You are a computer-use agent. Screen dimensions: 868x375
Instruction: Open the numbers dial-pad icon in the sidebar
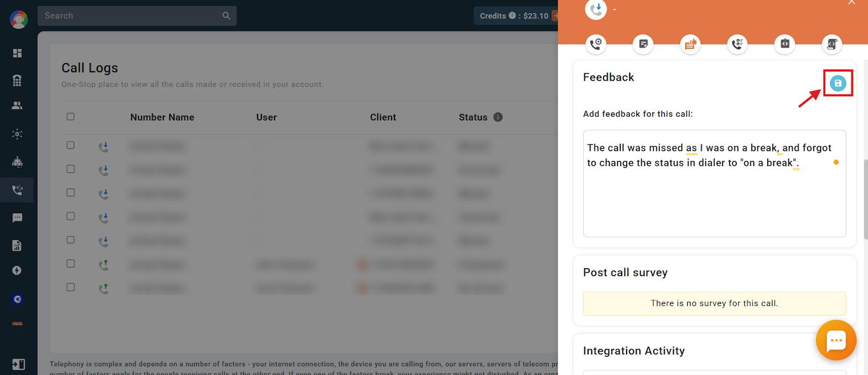(x=17, y=80)
